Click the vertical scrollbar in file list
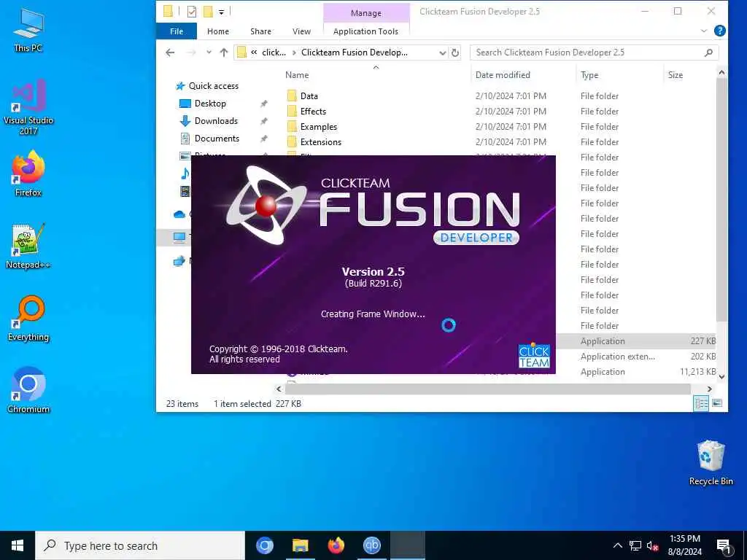Image resolution: width=747 pixels, height=560 pixels. pyautogui.click(x=721, y=200)
